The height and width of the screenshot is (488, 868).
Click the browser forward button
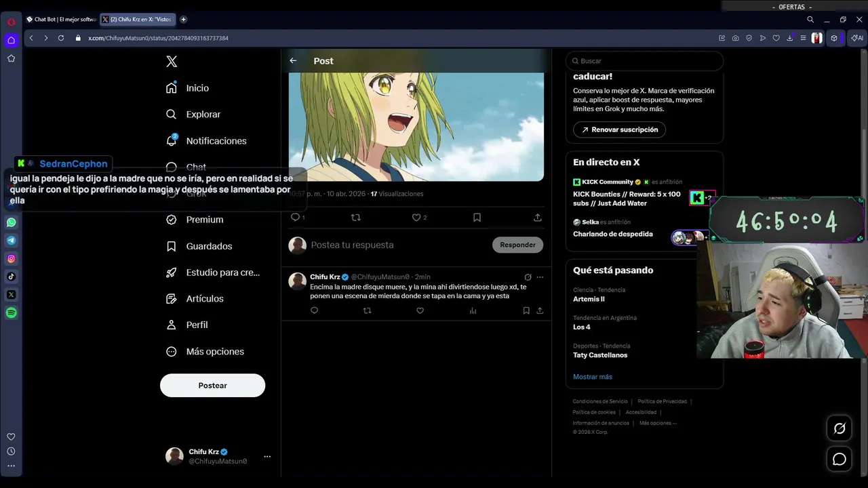(x=46, y=38)
